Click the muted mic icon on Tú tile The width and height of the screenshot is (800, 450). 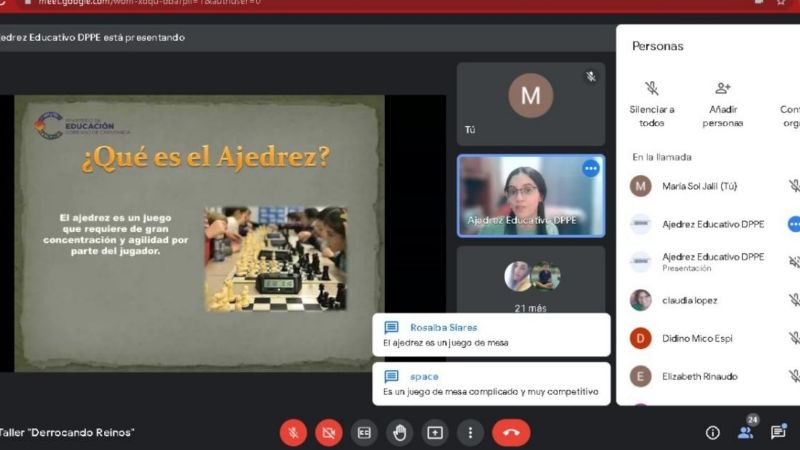tap(591, 77)
